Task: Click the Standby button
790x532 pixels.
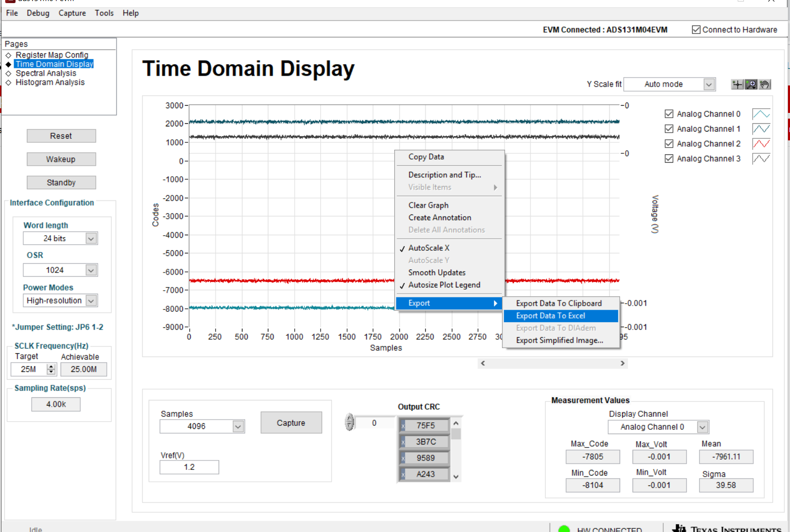Action: point(61,182)
